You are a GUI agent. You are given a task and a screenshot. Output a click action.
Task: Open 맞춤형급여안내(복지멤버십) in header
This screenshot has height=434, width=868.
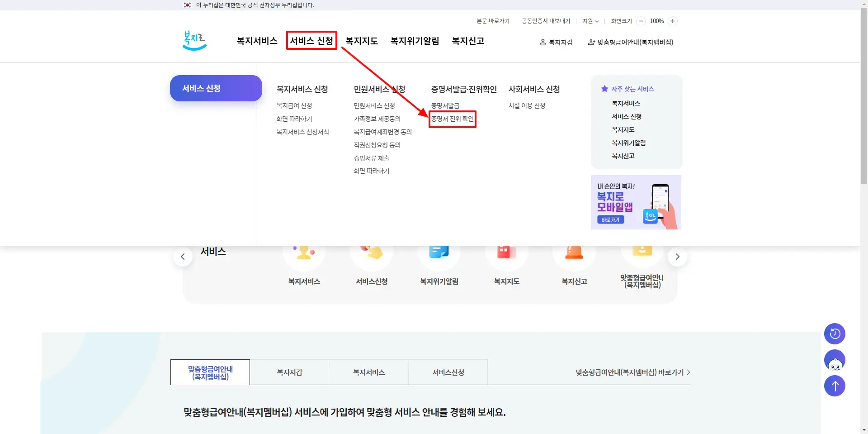[x=630, y=42]
